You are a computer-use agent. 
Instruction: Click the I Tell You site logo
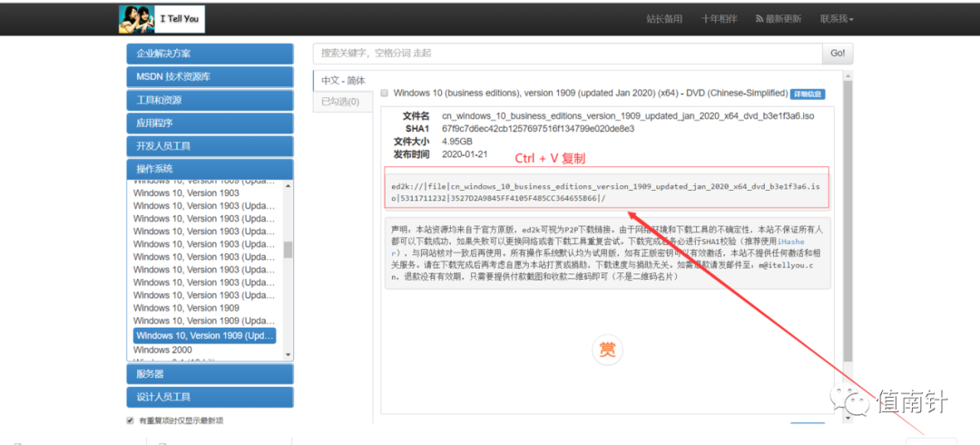[x=162, y=19]
